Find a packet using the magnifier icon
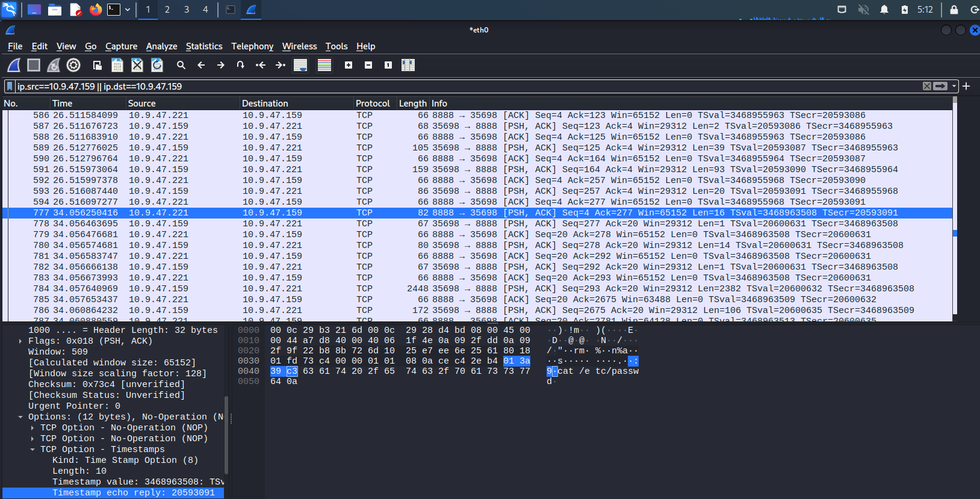Screen dimensions: 980x499 pos(181,65)
